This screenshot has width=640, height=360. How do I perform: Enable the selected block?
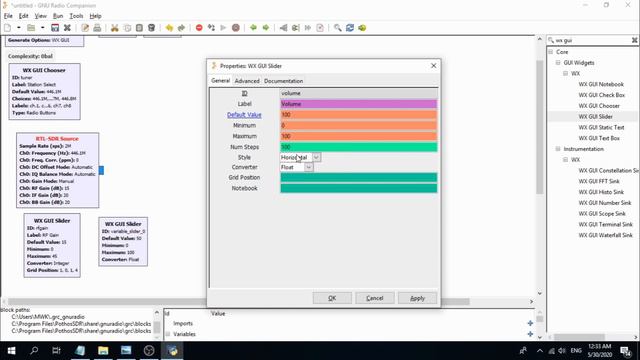(283, 28)
